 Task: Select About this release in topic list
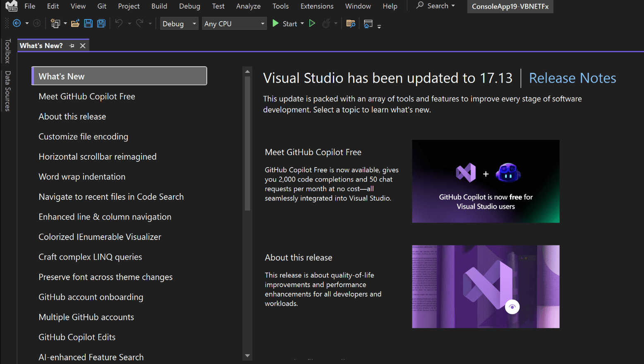[72, 117]
